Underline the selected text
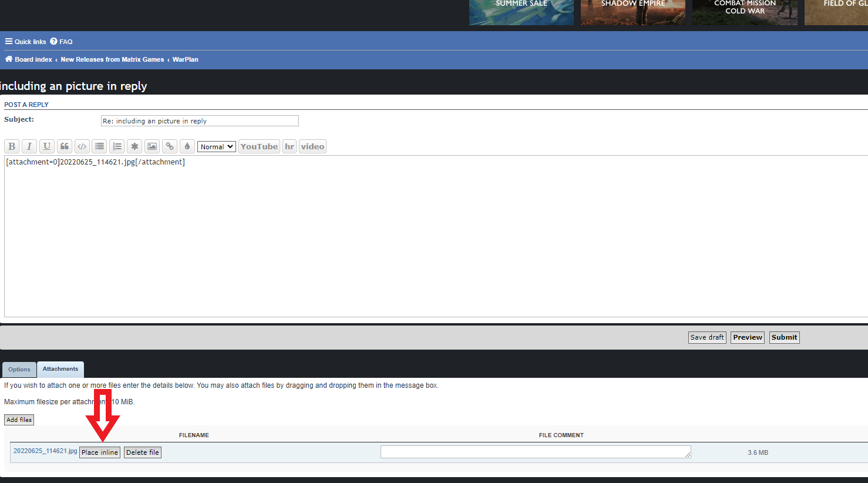The image size is (868, 483). (47, 146)
